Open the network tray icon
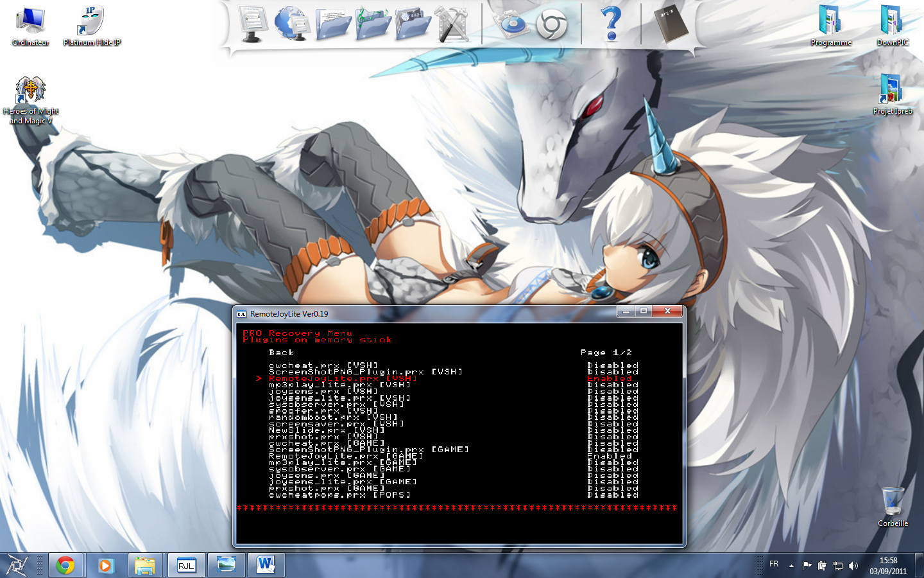The image size is (924, 578). (x=837, y=566)
